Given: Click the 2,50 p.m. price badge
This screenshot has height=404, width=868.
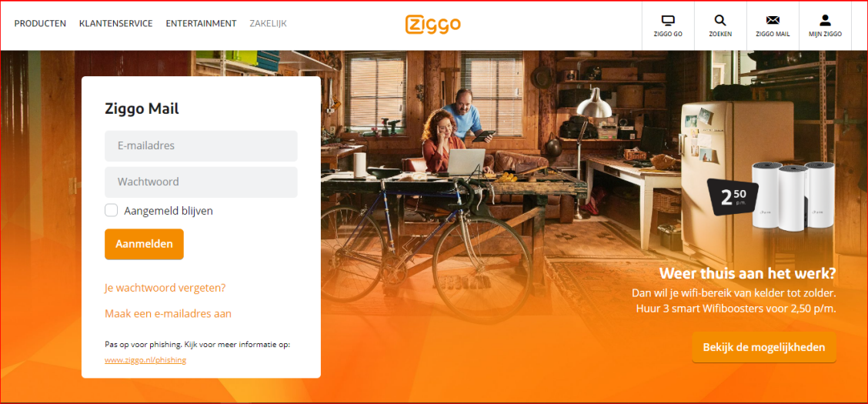Looking at the screenshot, I should tap(733, 198).
